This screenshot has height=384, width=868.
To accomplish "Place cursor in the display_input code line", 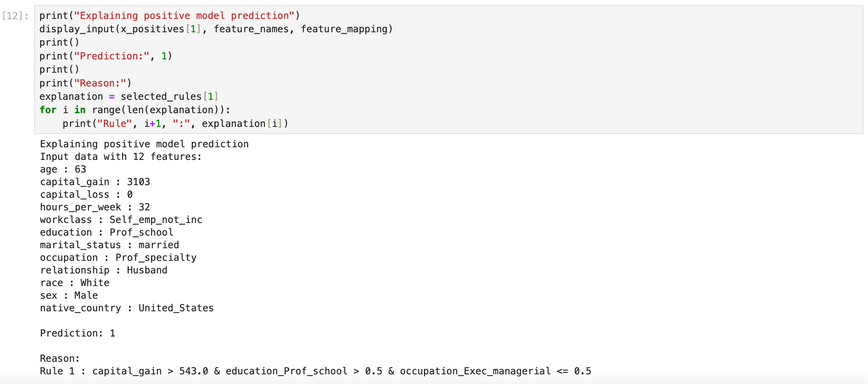I will pyautogui.click(x=216, y=29).
